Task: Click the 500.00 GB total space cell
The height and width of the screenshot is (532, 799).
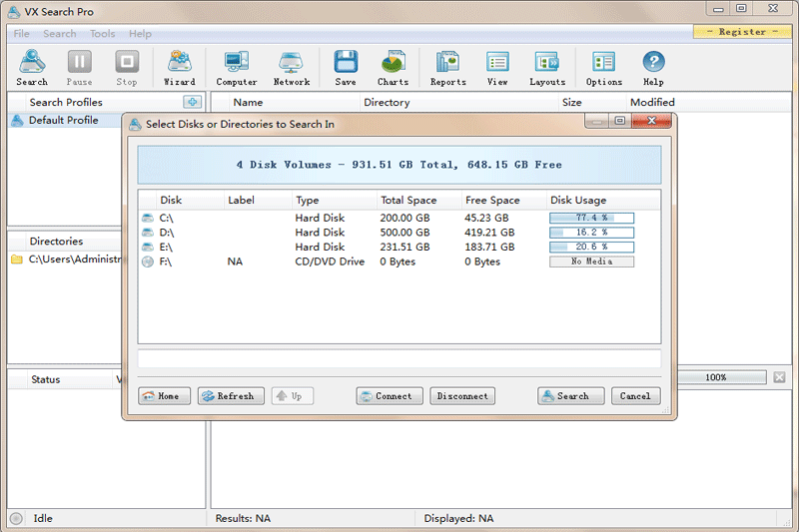Action: coord(404,233)
